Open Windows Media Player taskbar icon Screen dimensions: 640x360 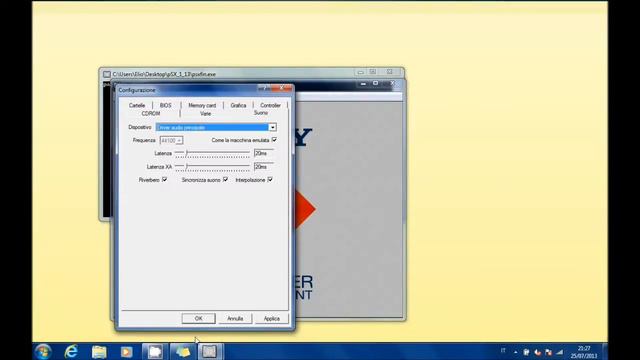pos(127,351)
